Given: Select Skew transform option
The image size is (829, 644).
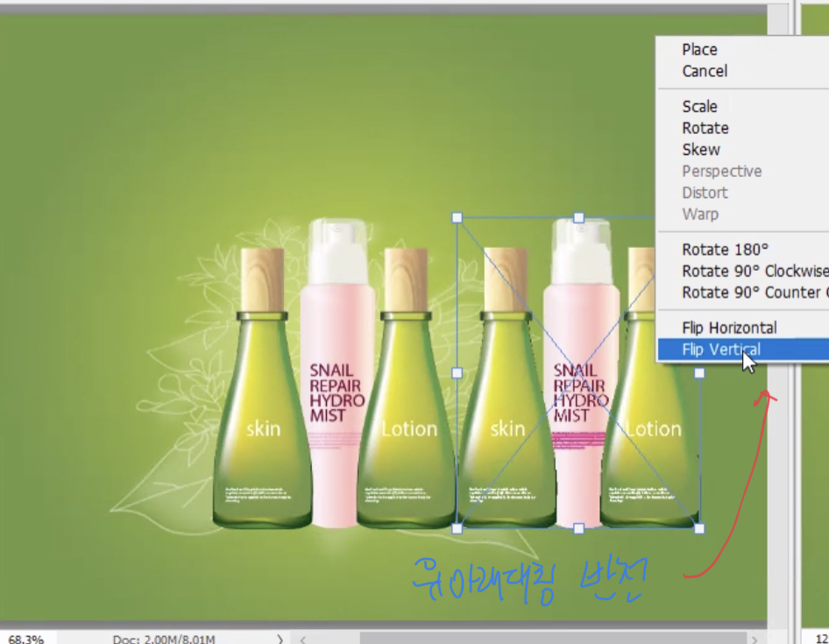Looking at the screenshot, I should click(742, 150).
